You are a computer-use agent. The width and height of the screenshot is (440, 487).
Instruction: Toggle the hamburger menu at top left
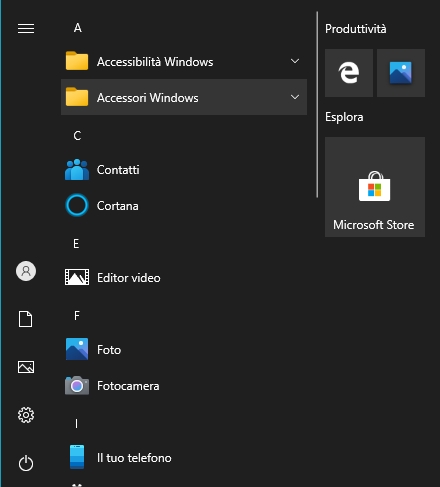(x=26, y=29)
